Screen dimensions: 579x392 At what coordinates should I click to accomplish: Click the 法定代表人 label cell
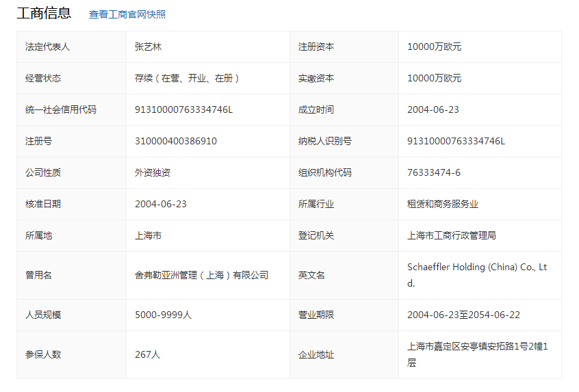(x=71, y=47)
